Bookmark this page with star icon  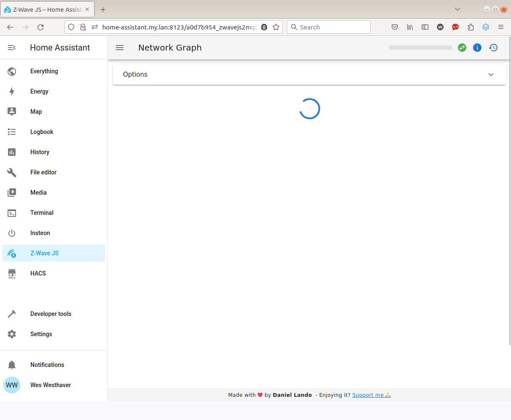[x=276, y=27]
